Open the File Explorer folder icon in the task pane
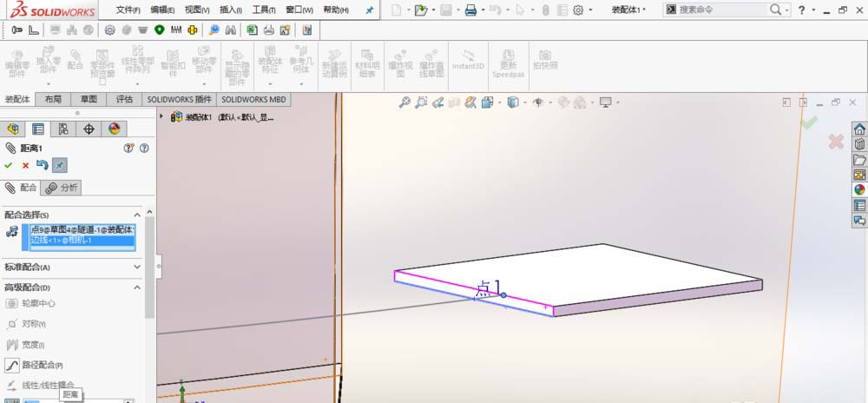868x403 pixels. coord(859,160)
